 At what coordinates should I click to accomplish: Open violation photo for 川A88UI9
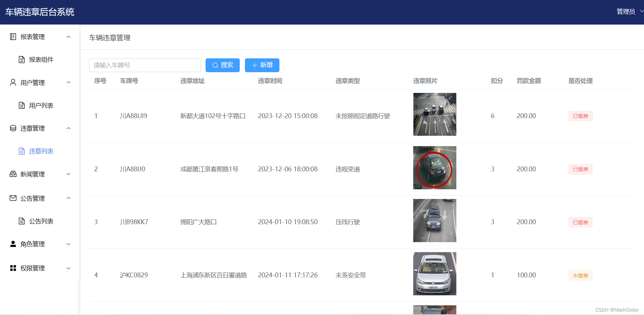[435, 114]
